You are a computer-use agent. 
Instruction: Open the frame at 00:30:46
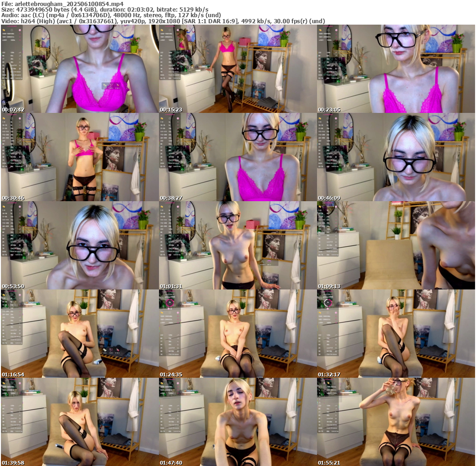pos(79,157)
